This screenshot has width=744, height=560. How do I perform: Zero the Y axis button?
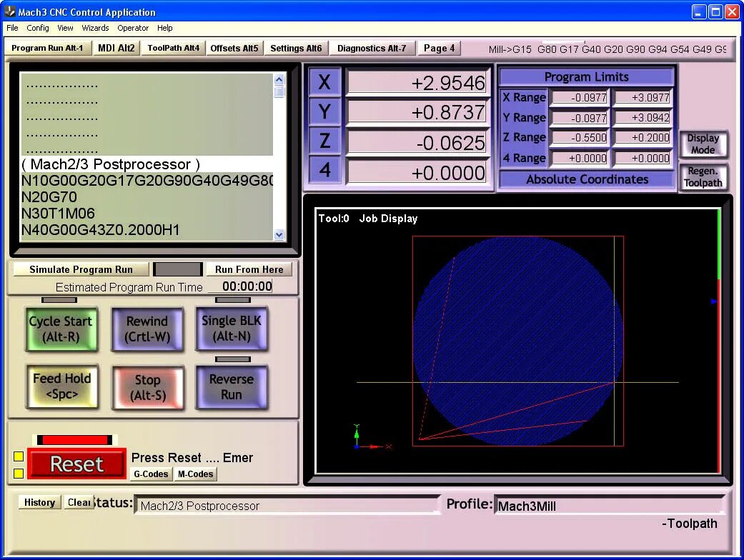[324, 111]
